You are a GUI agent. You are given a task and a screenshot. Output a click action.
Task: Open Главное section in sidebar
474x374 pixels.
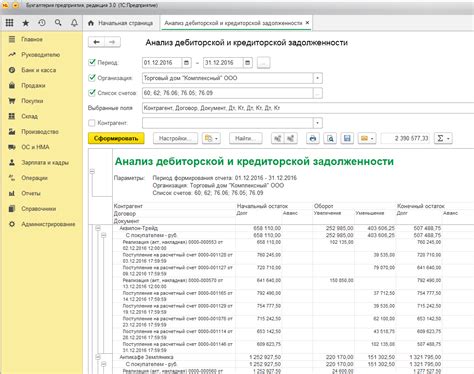(x=32, y=39)
